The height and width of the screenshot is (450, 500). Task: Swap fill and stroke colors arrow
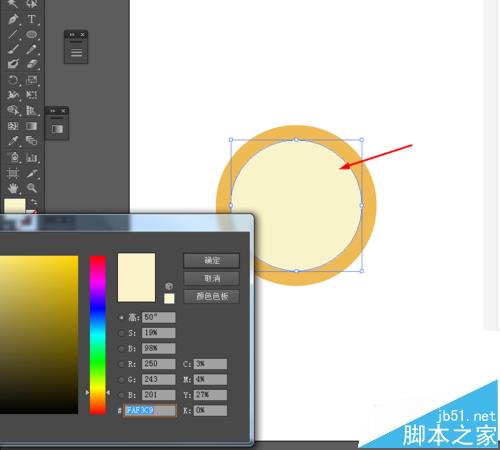[34, 202]
